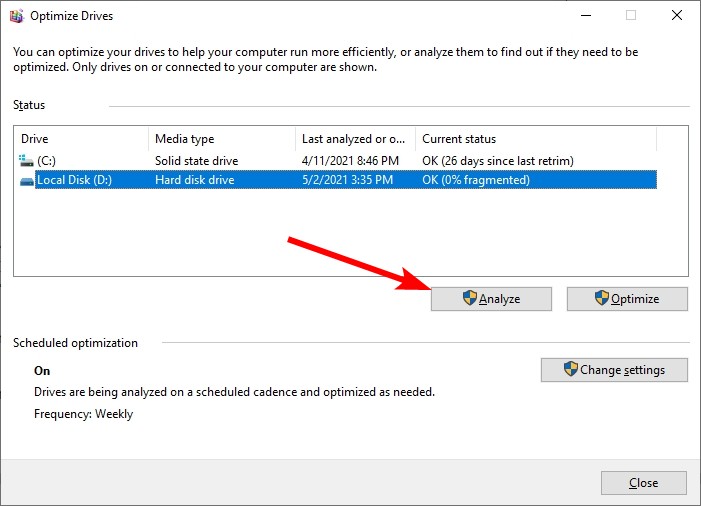701x506 pixels.
Task: Click the Optimize Drives app icon in title bar
Action: [17, 16]
